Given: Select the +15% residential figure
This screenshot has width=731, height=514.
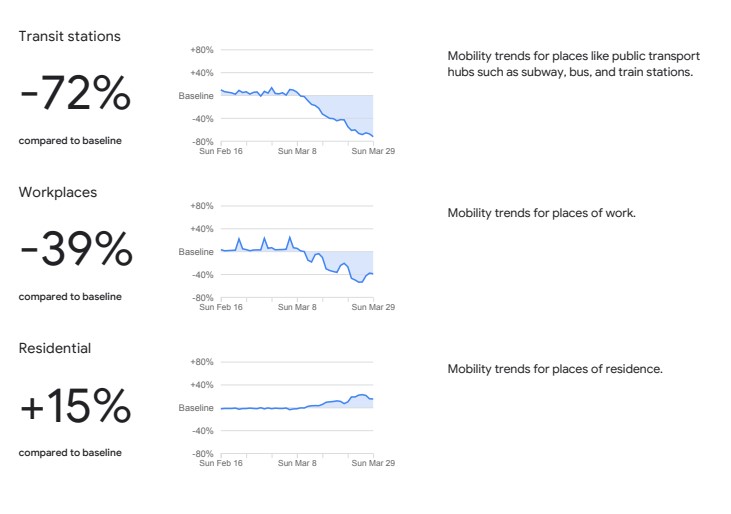Looking at the screenshot, I should 75,406.
